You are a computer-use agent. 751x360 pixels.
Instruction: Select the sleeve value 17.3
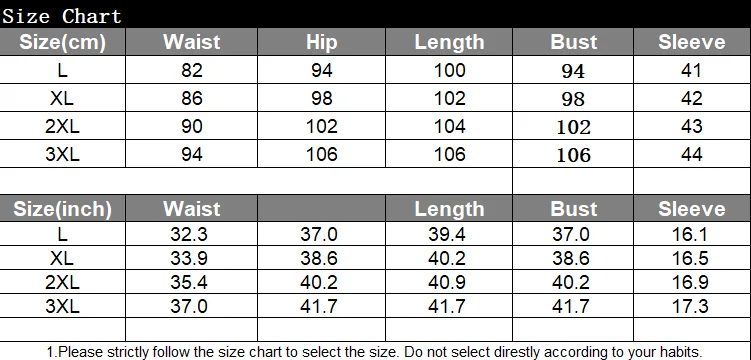[x=690, y=306]
